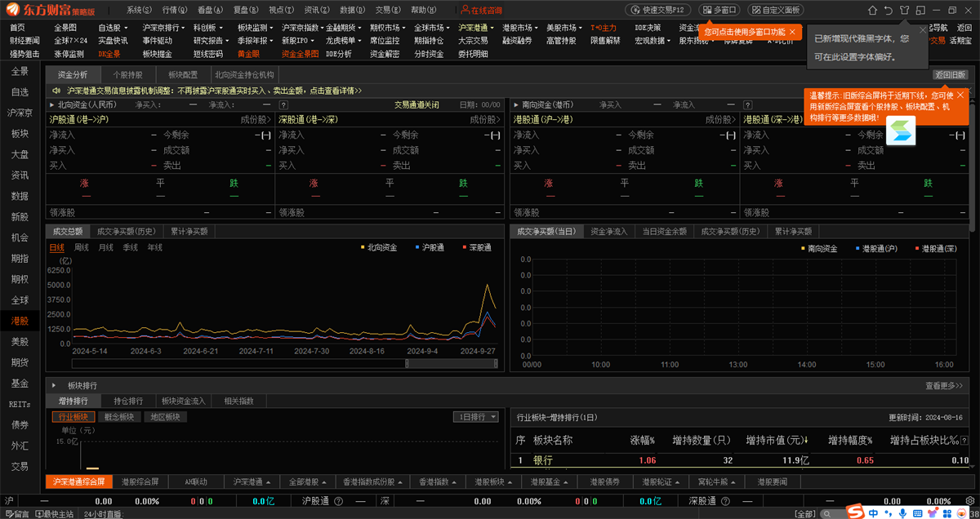980x519 pixels.
Task: Switch to the 个股持股 tab
Action: click(127, 74)
